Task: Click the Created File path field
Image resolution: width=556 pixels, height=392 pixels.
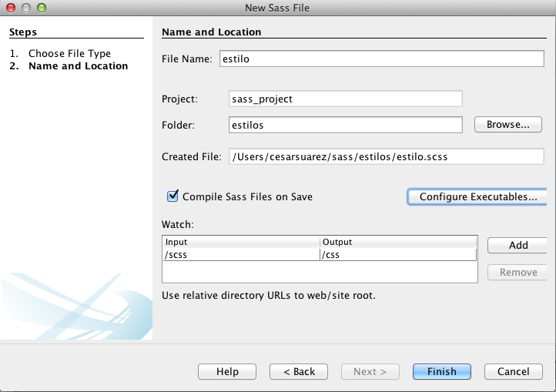Action: click(x=386, y=156)
